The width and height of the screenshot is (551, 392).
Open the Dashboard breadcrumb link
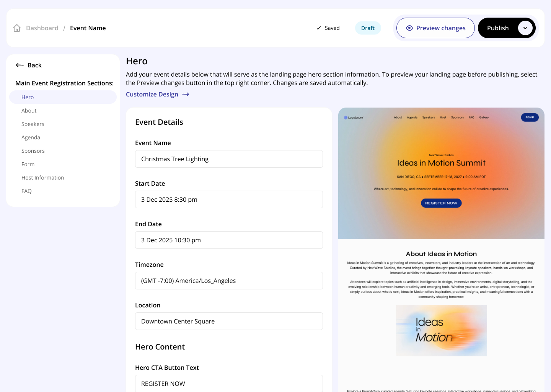[42, 28]
